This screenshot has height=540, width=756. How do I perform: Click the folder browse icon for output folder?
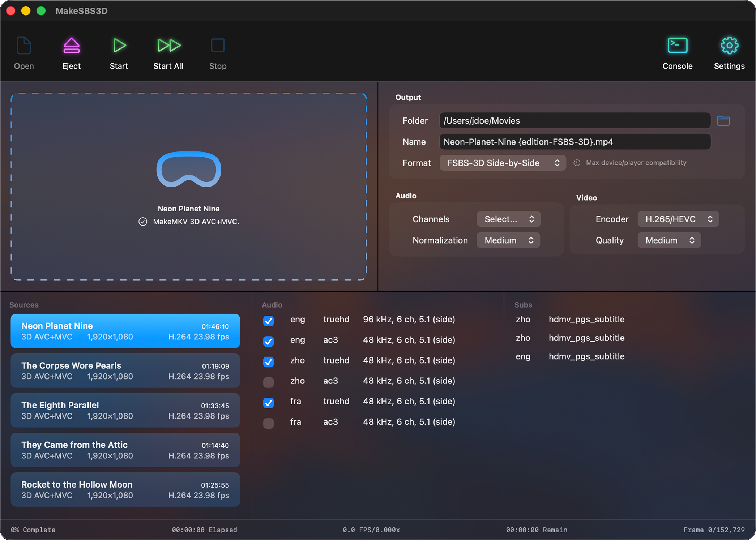pos(723,120)
